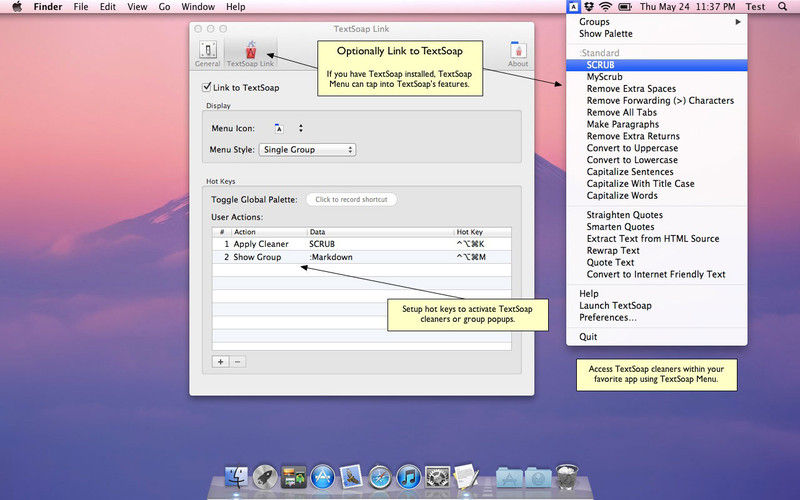Click the About icon in the toolbar

click(518, 53)
